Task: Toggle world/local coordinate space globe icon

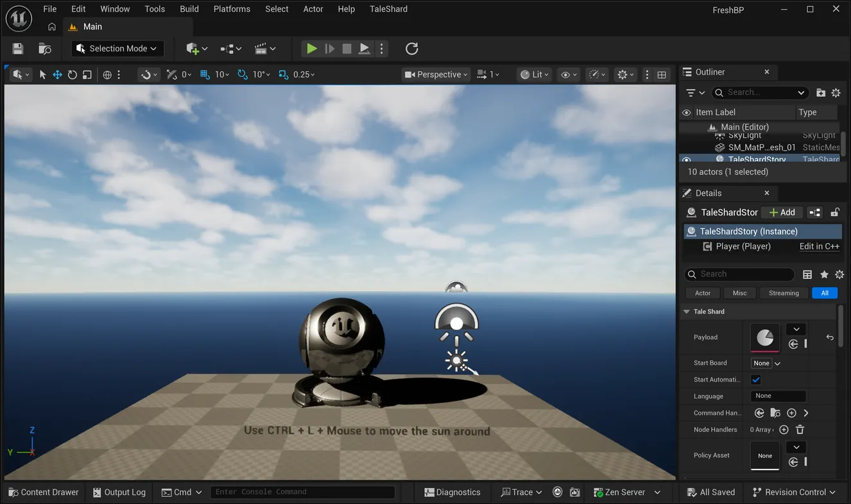Action: 107,74
